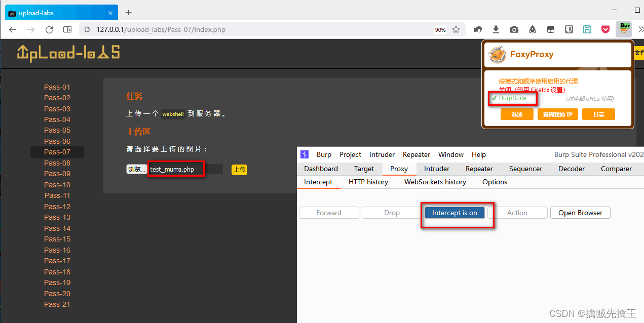This screenshot has height=323, width=644.
Task: Open the downloads arrow icon
Action: pos(496,30)
